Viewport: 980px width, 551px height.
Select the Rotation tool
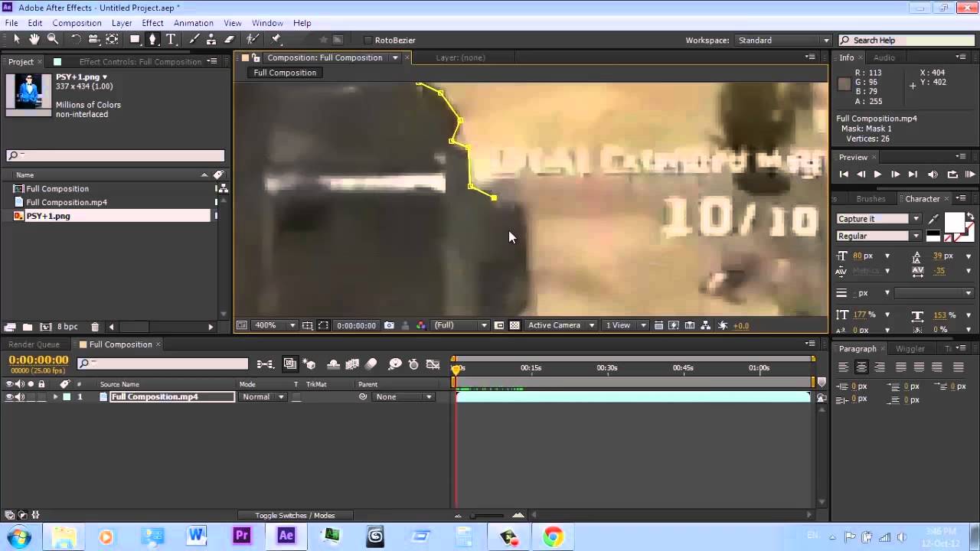click(76, 39)
